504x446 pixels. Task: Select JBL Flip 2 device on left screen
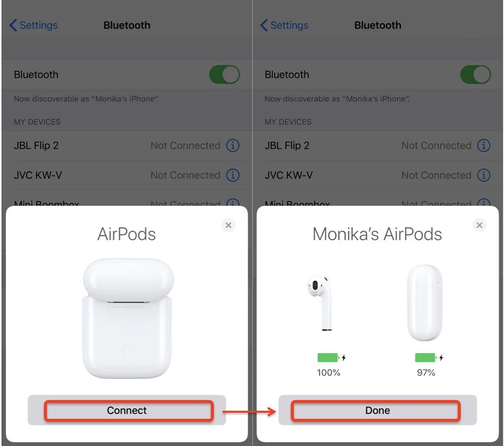(127, 145)
